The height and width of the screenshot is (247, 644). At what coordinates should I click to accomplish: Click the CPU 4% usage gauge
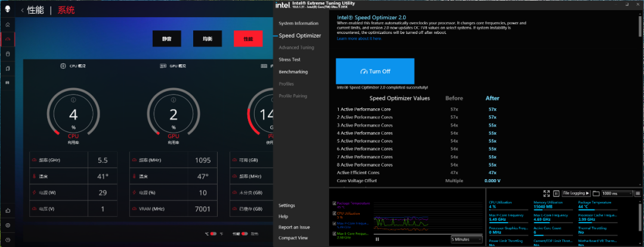(x=73, y=112)
